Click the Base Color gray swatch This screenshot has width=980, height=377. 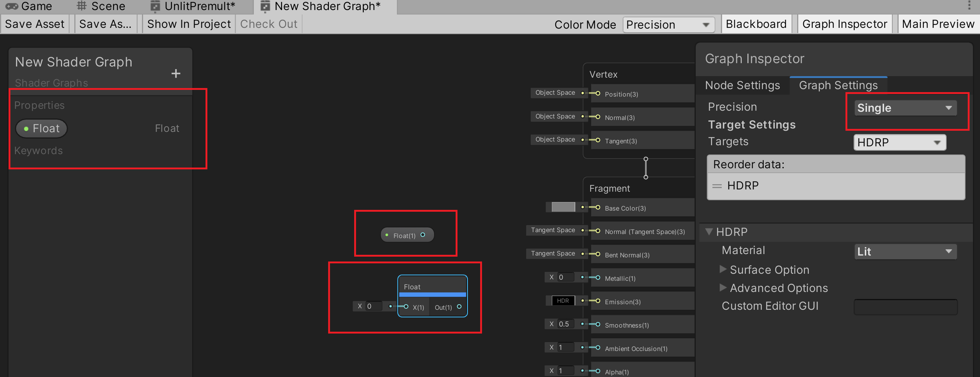tap(563, 207)
